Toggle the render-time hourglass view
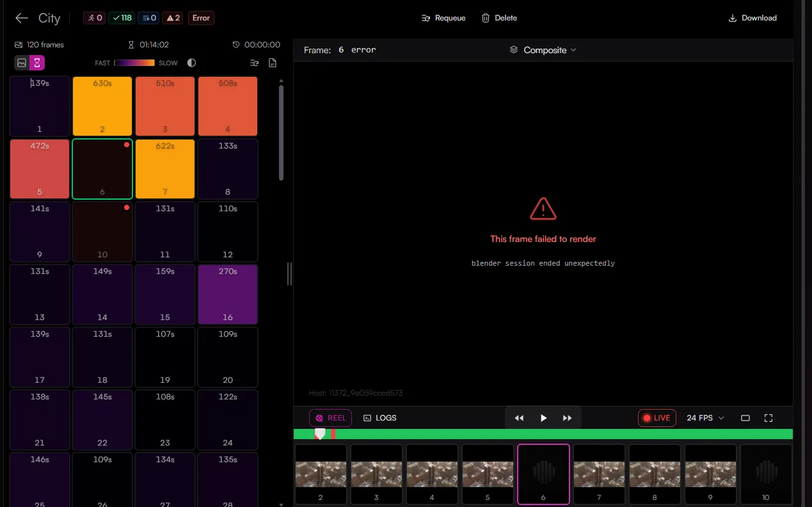 click(37, 63)
